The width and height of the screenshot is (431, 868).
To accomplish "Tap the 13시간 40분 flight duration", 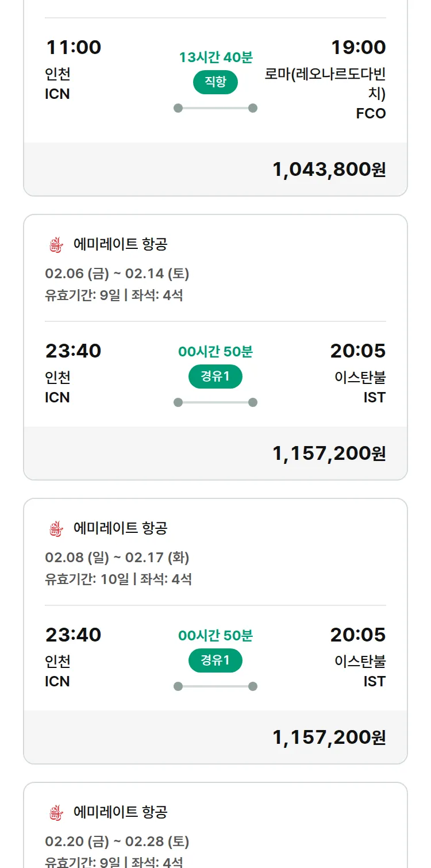I will (x=215, y=57).
